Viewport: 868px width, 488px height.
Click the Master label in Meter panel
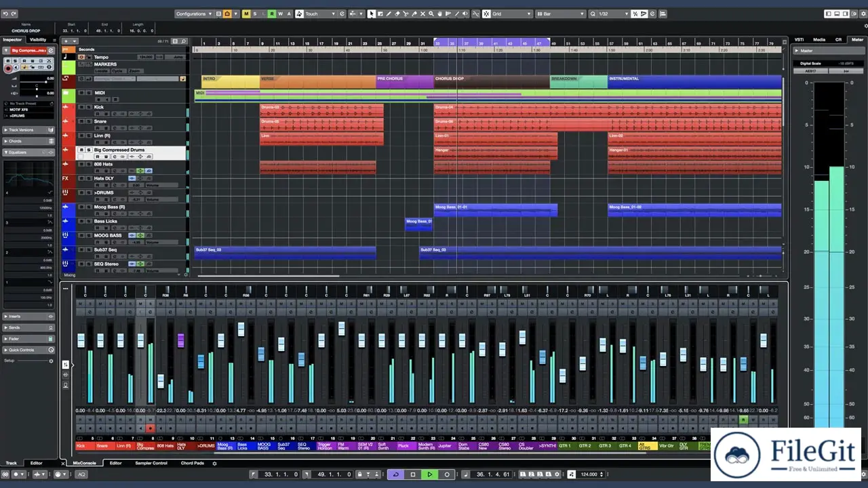(806, 51)
